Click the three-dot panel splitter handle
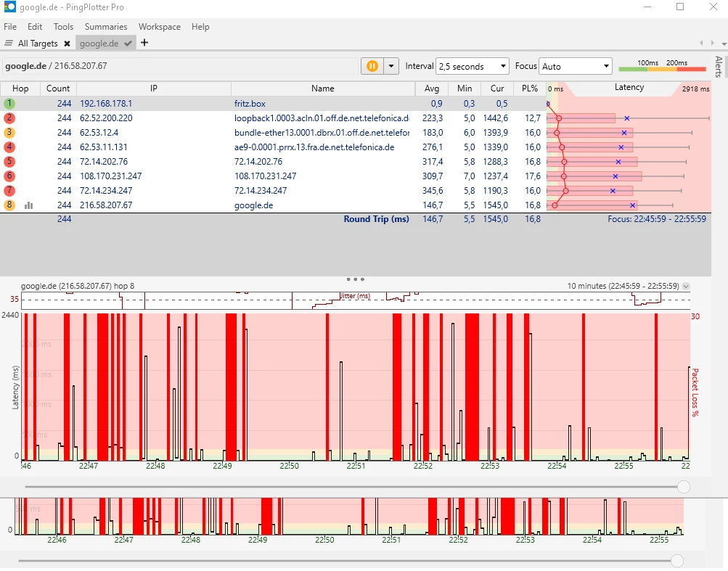728x571 pixels. [355, 279]
